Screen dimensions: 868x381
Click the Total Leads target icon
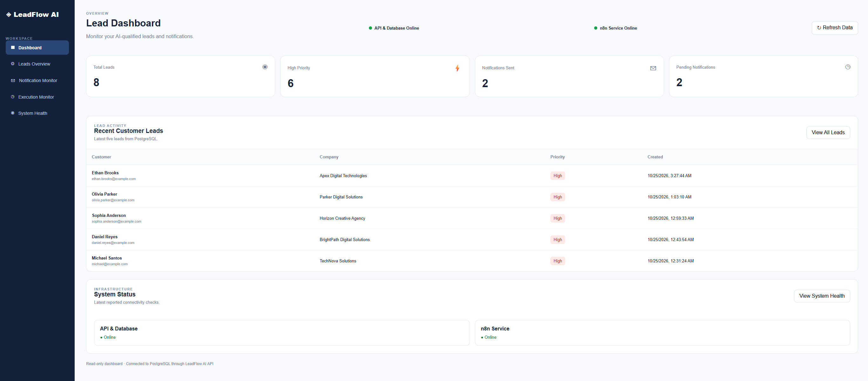click(x=265, y=67)
